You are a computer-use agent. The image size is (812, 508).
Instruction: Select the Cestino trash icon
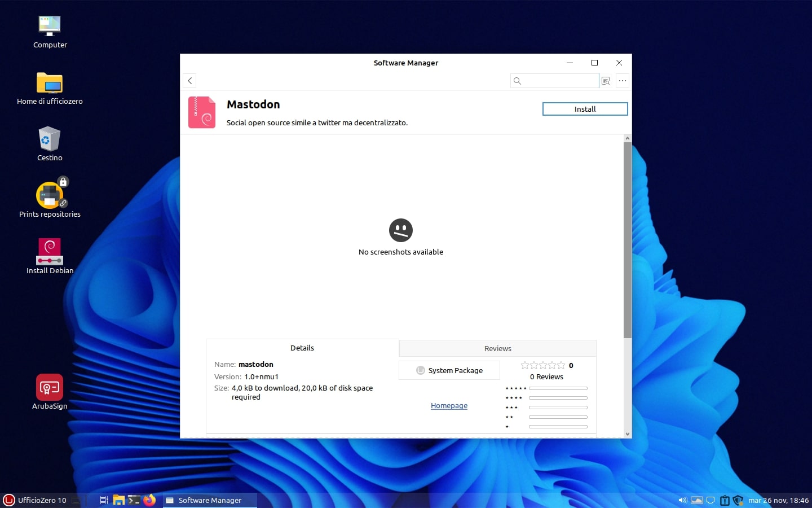pyautogui.click(x=50, y=145)
